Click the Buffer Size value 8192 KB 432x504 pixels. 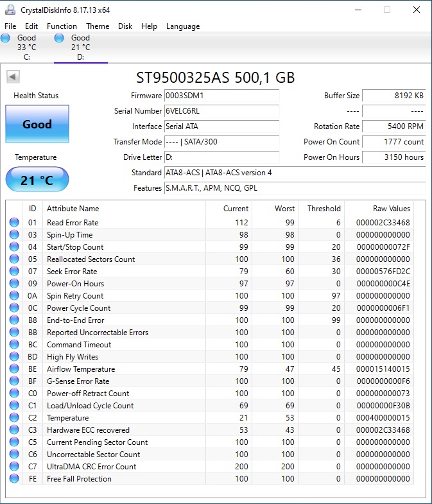[393, 96]
